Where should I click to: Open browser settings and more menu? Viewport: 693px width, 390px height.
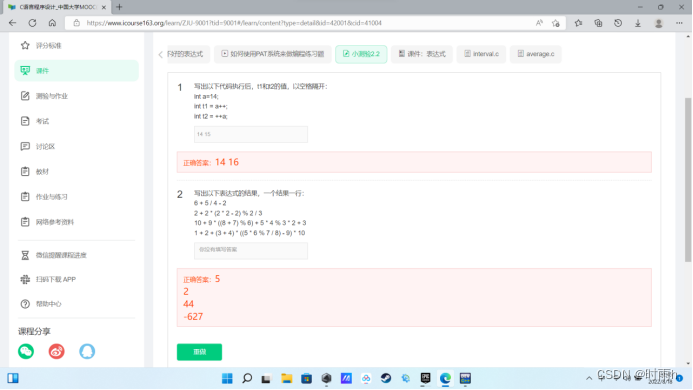[x=679, y=23]
